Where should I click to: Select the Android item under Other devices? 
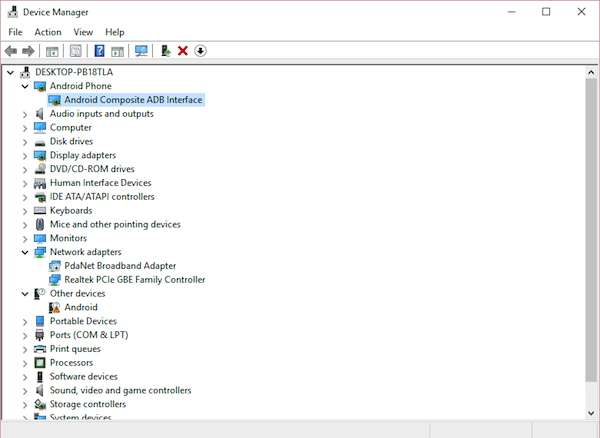click(x=81, y=307)
